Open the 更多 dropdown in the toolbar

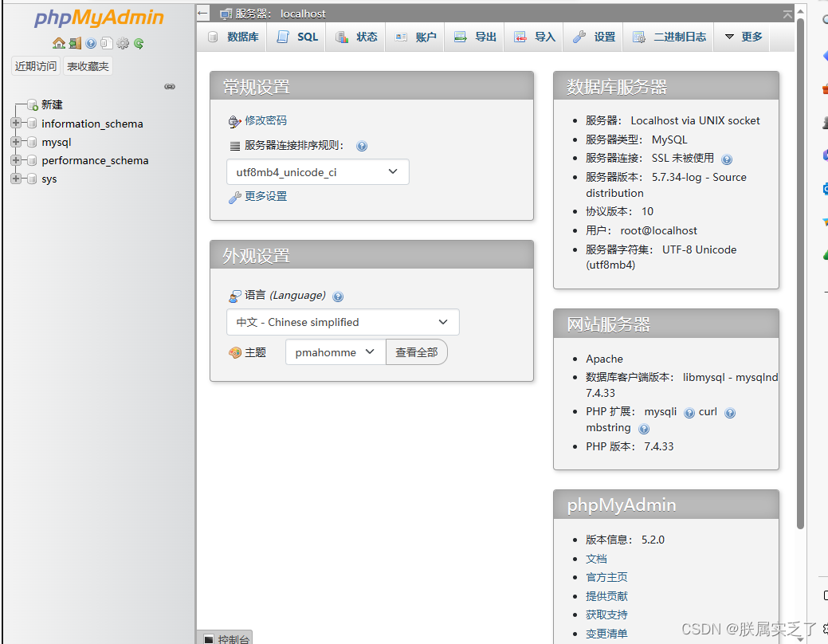click(x=741, y=36)
